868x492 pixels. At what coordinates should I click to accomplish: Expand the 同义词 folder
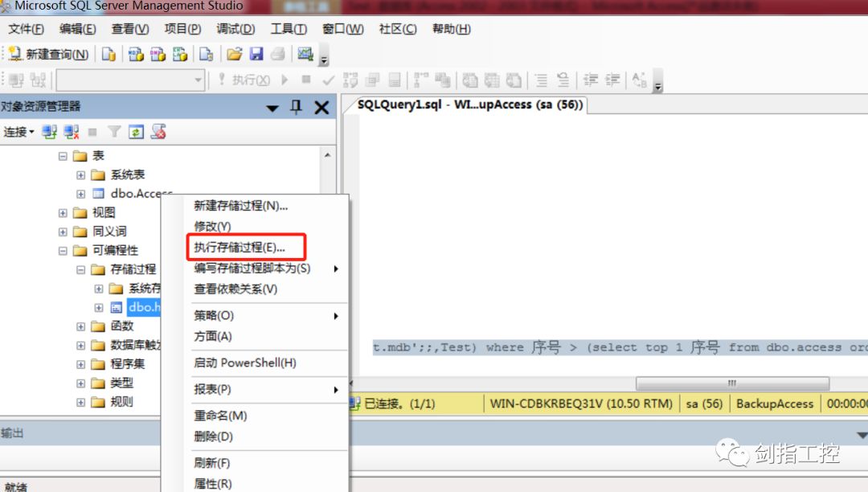(63, 232)
